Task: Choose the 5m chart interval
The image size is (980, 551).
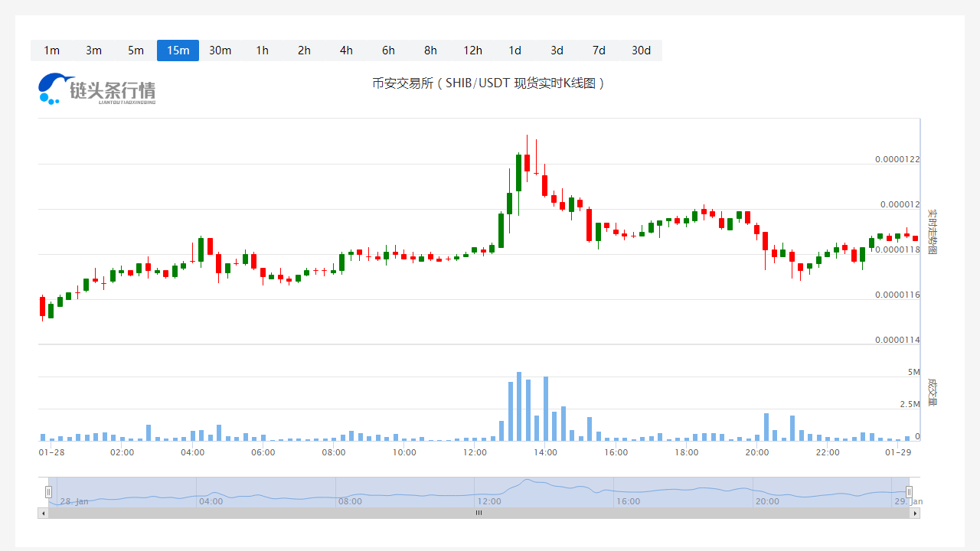Action: [136, 51]
